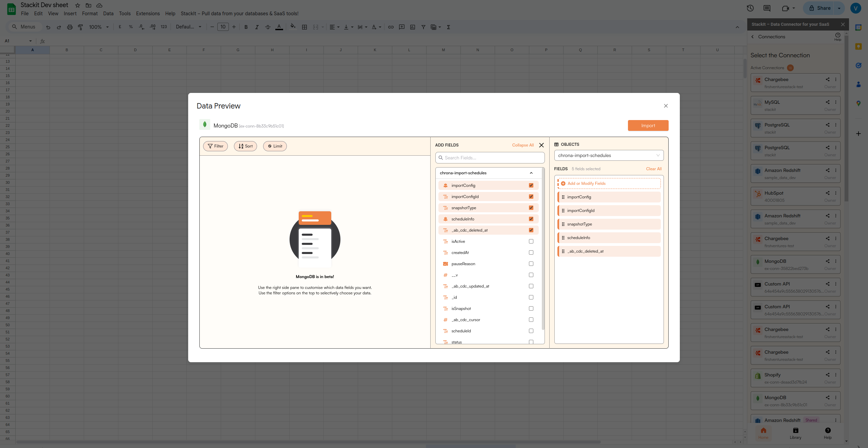Open the chrona-import-schedules objects dropdown

tap(609, 155)
